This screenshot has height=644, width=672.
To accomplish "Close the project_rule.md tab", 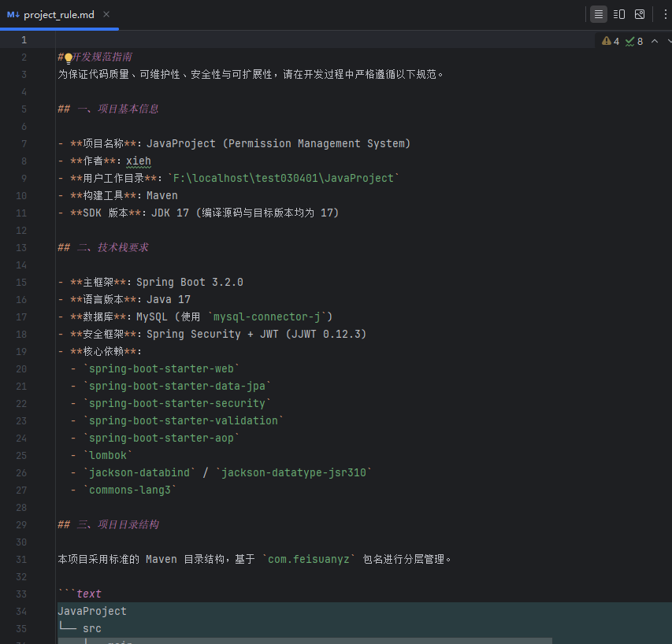I will coord(106,14).
